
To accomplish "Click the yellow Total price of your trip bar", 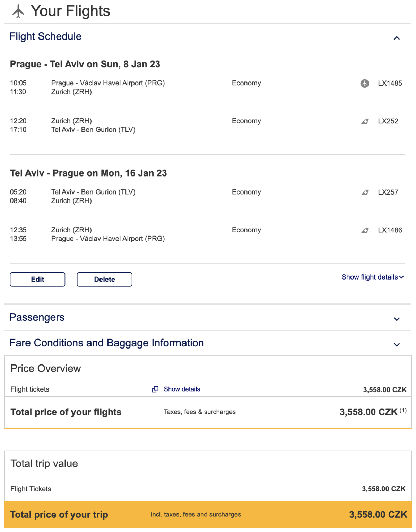I will pyautogui.click(x=208, y=514).
